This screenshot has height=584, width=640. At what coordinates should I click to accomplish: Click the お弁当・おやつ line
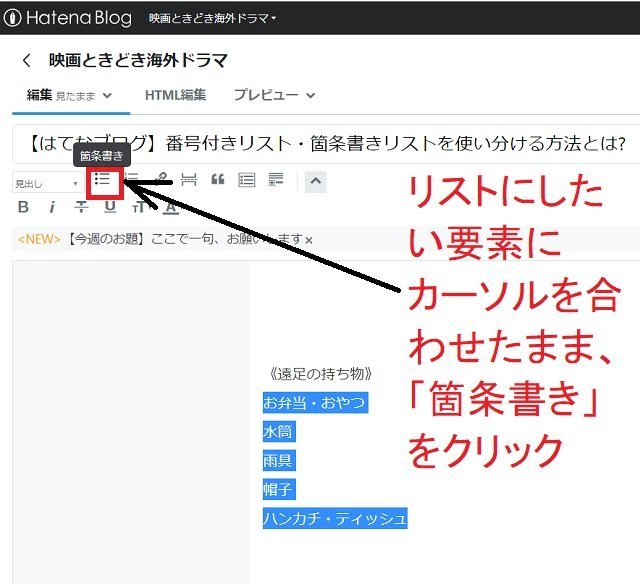coord(316,402)
